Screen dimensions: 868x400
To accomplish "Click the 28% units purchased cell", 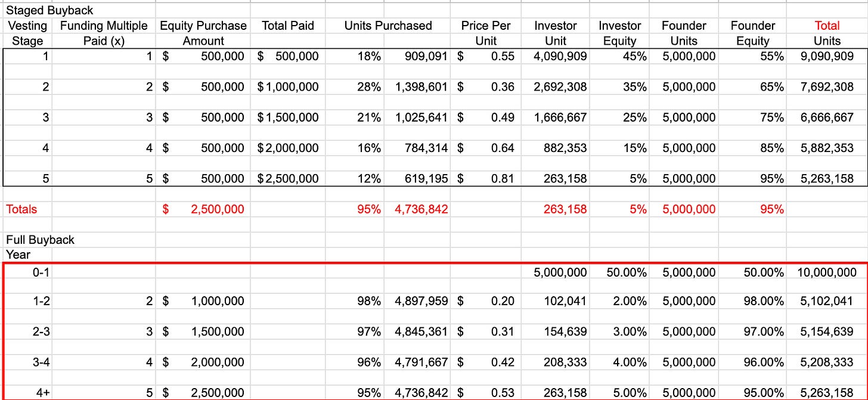I will point(368,87).
